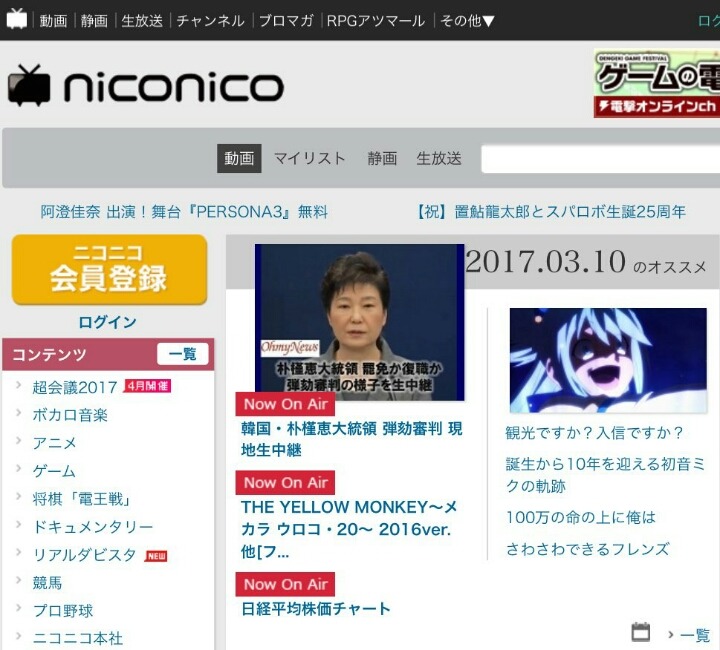Click the 2017.03.10 のオススメ date heading
Viewport: 720px width, 650px height.
(x=585, y=262)
